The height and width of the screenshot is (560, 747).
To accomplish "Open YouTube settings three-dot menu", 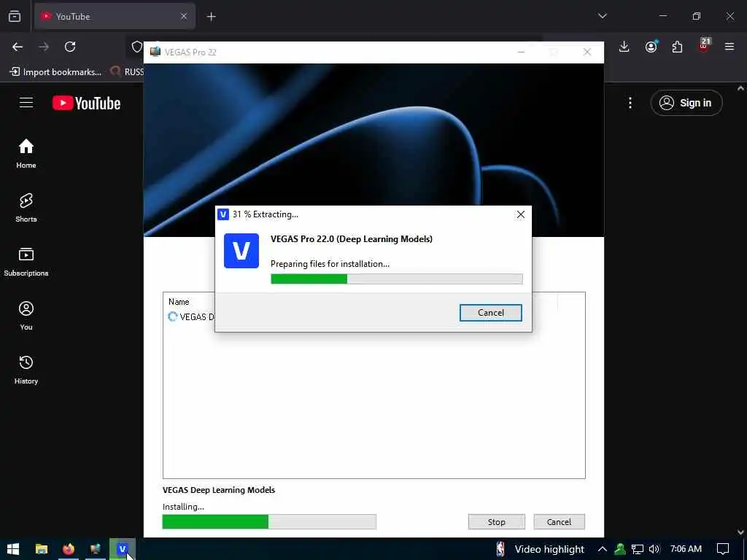I will tap(630, 103).
